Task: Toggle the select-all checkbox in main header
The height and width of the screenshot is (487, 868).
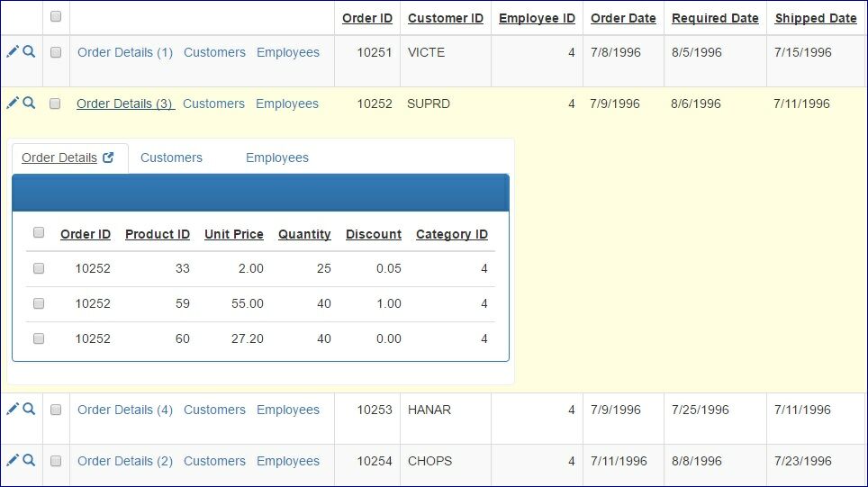Action: coord(56,17)
